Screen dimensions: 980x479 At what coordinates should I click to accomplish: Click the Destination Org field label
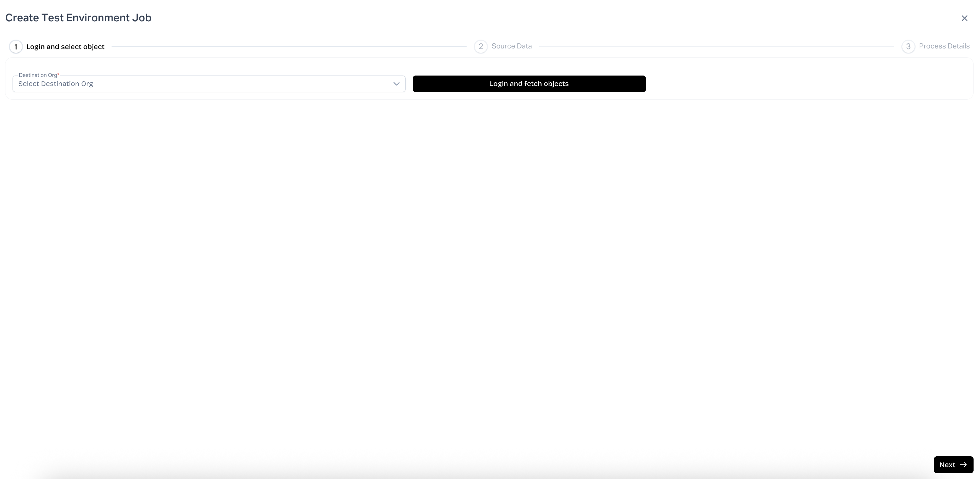coord(38,75)
